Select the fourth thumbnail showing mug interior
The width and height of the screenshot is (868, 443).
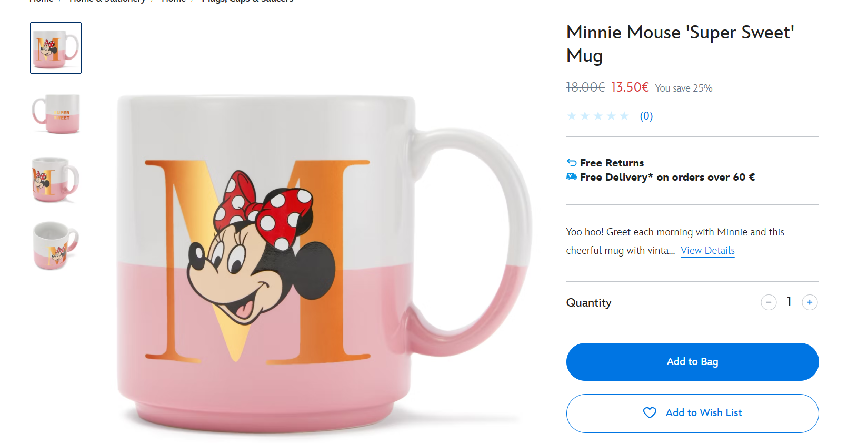pyautogui.click(x=55, y=245)
